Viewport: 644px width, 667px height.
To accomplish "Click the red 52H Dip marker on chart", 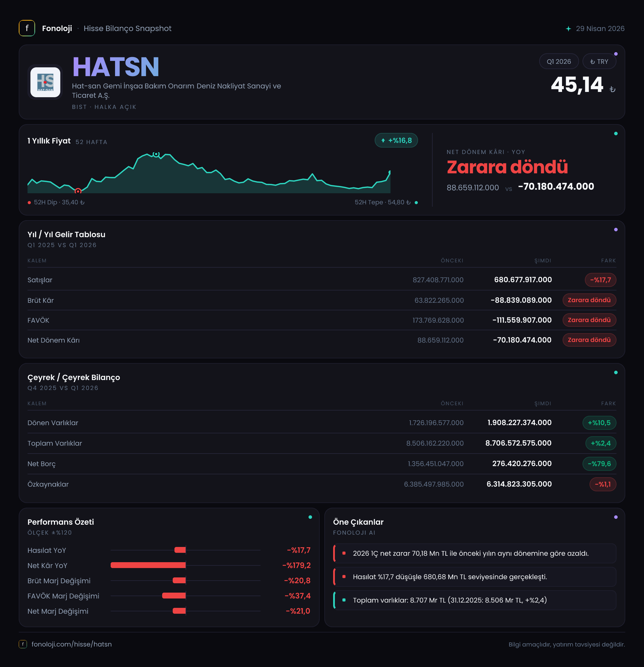I will [78, 191].
